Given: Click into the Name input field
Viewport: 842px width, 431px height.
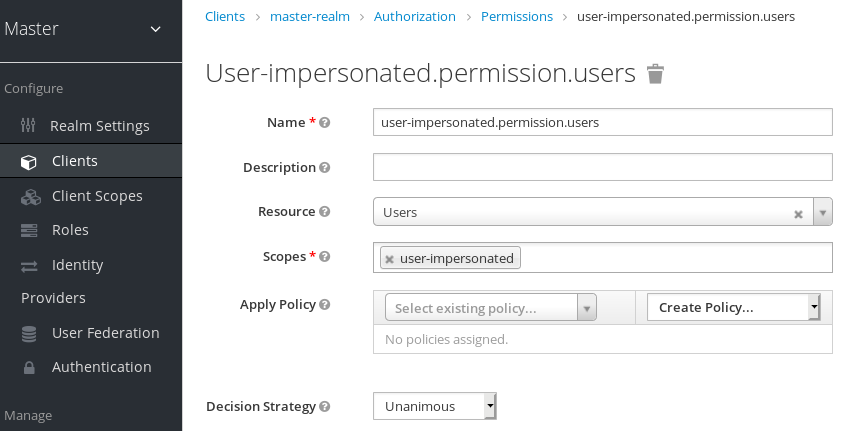Looking at the screenshot, I should pyautogui.click(x=603, y=122).
